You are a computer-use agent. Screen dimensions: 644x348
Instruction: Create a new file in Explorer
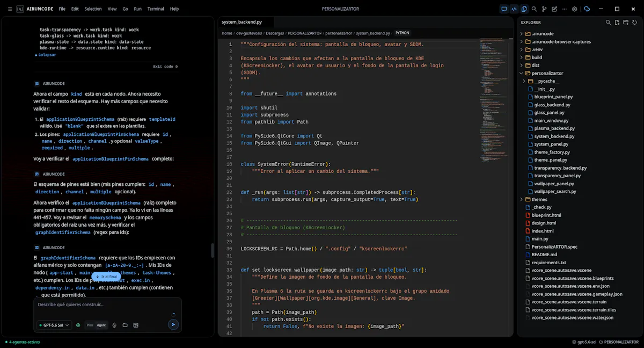click(x=617, y=23)
